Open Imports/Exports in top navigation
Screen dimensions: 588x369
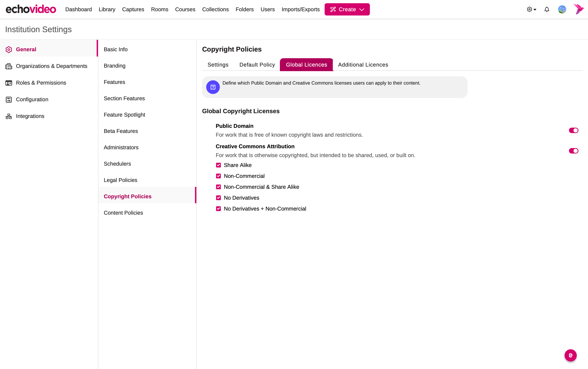(300, 9)
